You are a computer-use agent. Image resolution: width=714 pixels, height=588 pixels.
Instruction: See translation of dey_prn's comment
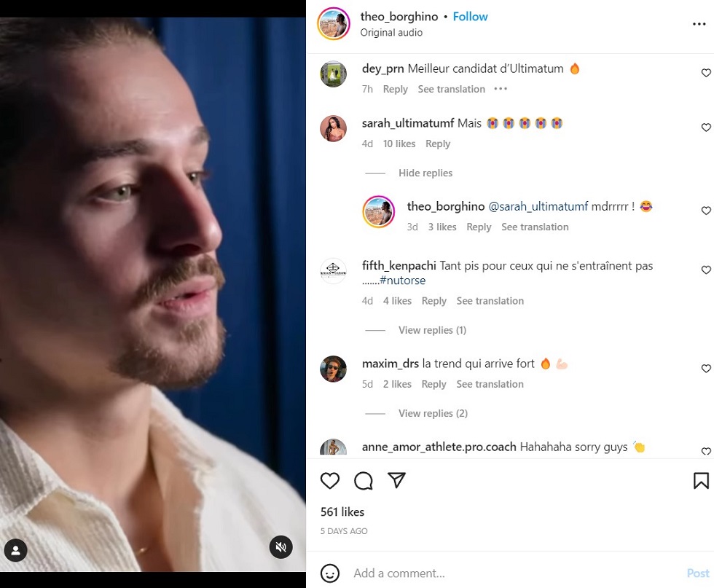pyautogui.click(x=451, y=90)
